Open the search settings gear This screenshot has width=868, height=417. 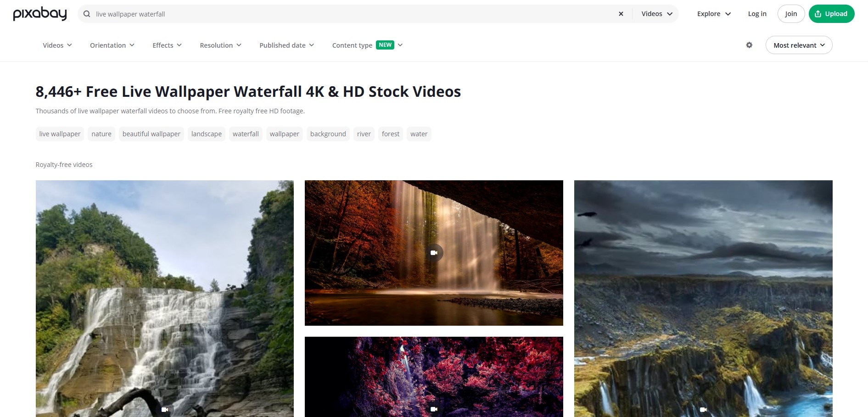pyautogui.click(x=749, y=45)
